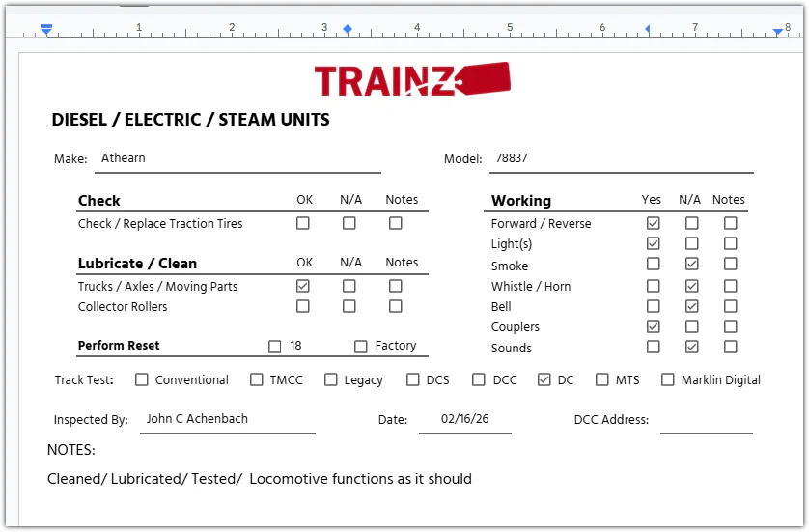This screenshot has width=809, height=532.
Task: Check N/A box for Replace Traction Tires
Action: 349,223
